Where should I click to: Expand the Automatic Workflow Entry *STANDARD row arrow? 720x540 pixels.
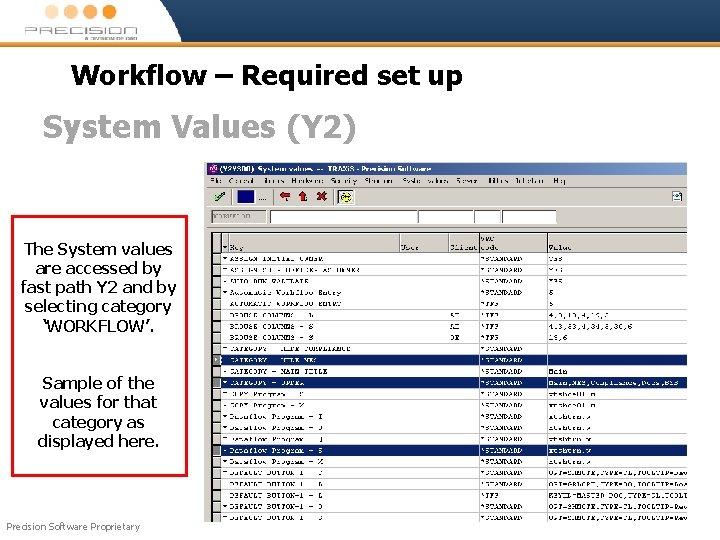click(225, 292)
